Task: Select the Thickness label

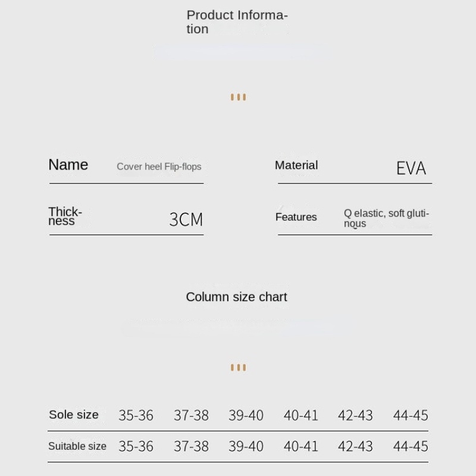Action: (65, 216)
